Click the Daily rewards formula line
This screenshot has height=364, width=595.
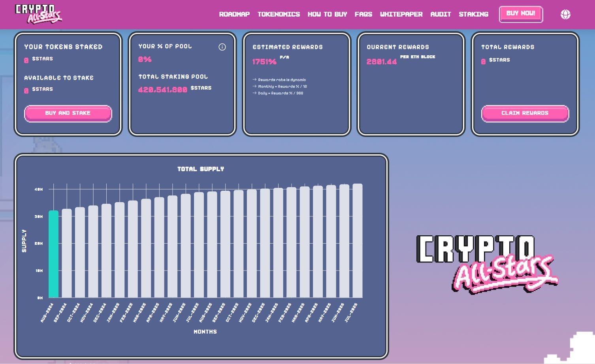(x=278, y=93)
